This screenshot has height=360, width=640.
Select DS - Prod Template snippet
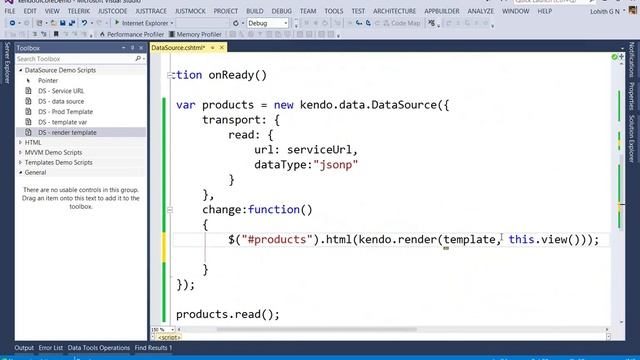click(x=65, y=111)
